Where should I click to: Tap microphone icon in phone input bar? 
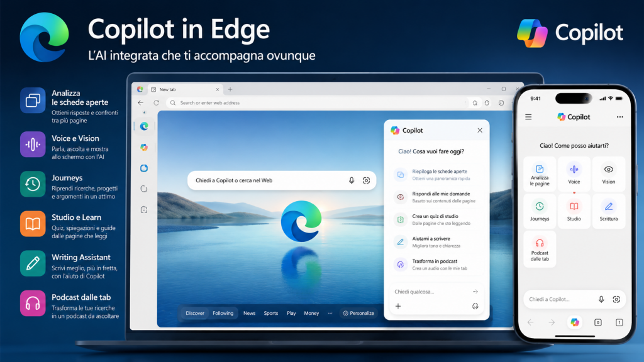[601, 299]
